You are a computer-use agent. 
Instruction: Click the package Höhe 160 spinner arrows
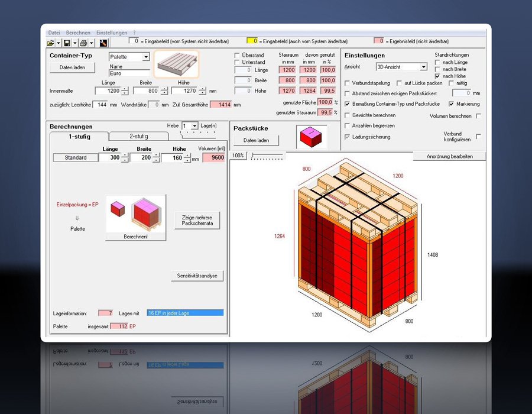(187, 158)
